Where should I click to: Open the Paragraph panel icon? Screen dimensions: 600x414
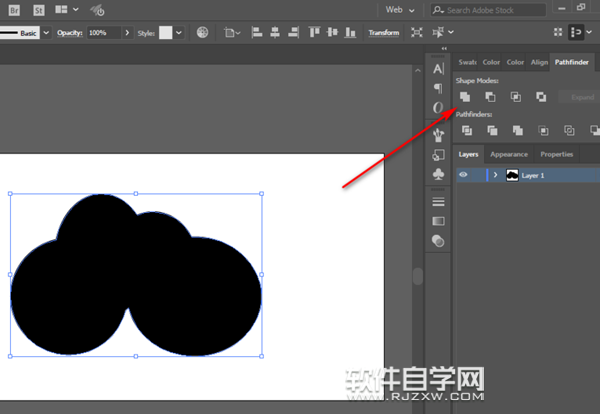[438, 88]
